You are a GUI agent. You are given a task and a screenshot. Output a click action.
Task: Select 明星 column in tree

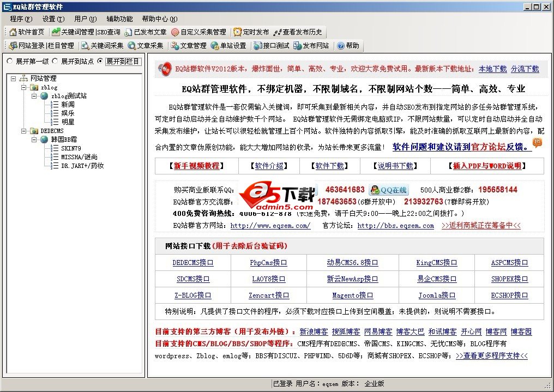[68, 122]
